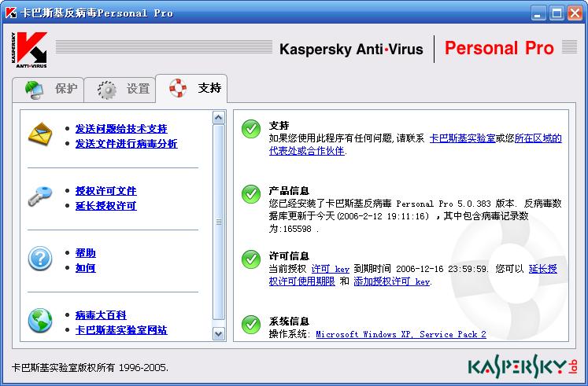The height and width of the screenshot is (386, 588).
Task: Click the green check icon beside 许可信息
Action: coord(251,259)
